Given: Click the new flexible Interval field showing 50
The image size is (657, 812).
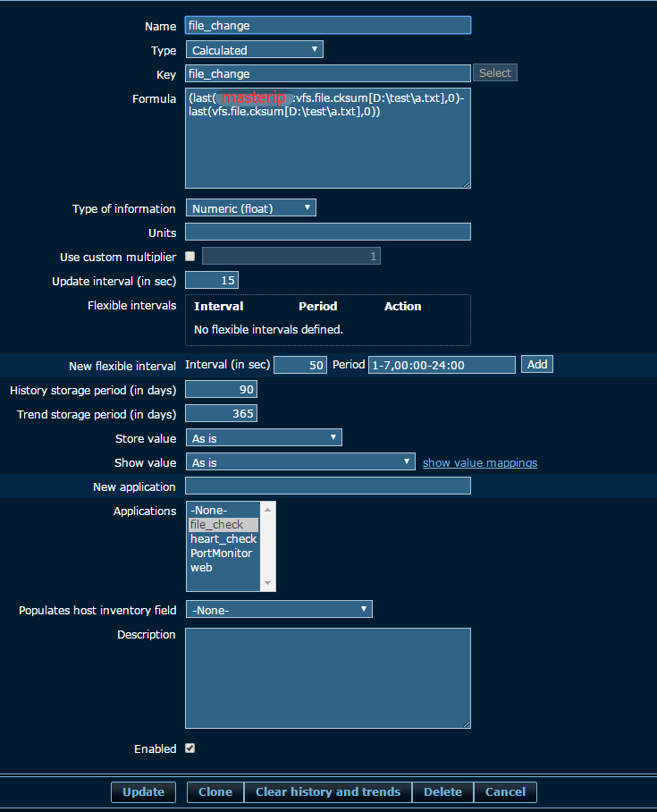Looking at the screenshot, I should 300,365.
